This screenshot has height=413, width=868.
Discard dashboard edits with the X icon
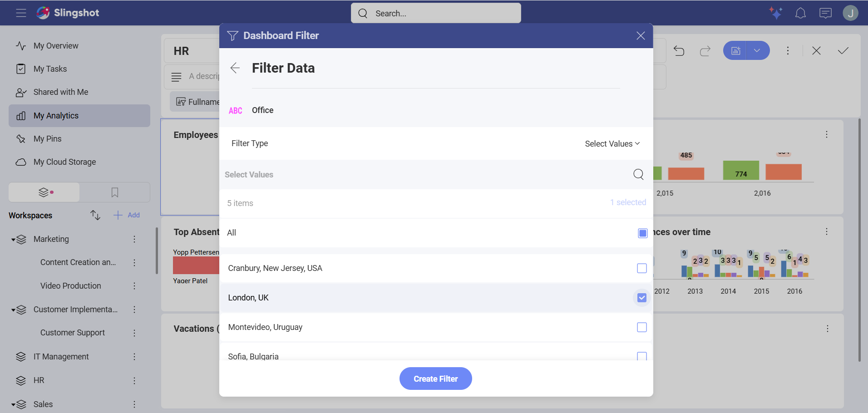click(816, 51)
